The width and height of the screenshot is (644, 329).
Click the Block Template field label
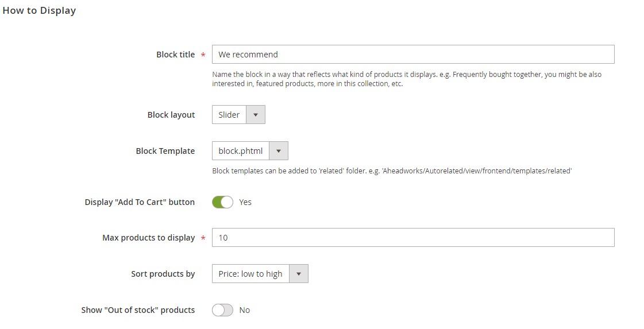[165, 151]
